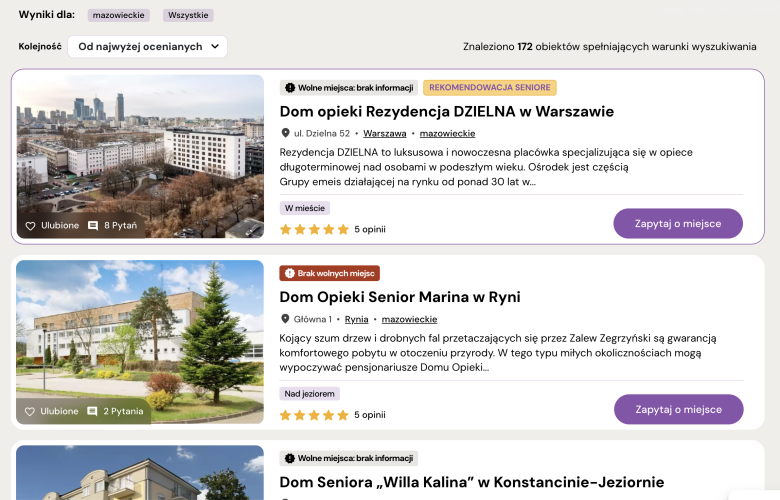
Task: Follow the 'Warszawa' city link
Action: [x=385, y=133]
